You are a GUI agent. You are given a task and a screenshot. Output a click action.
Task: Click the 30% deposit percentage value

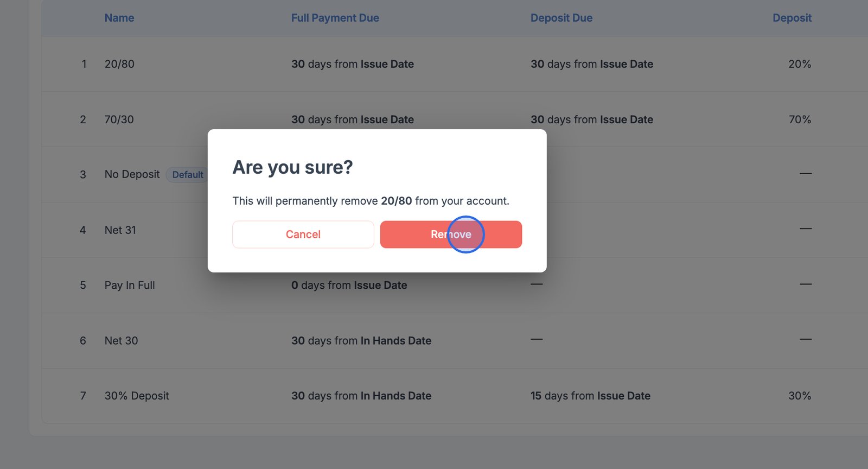(799, 396)
